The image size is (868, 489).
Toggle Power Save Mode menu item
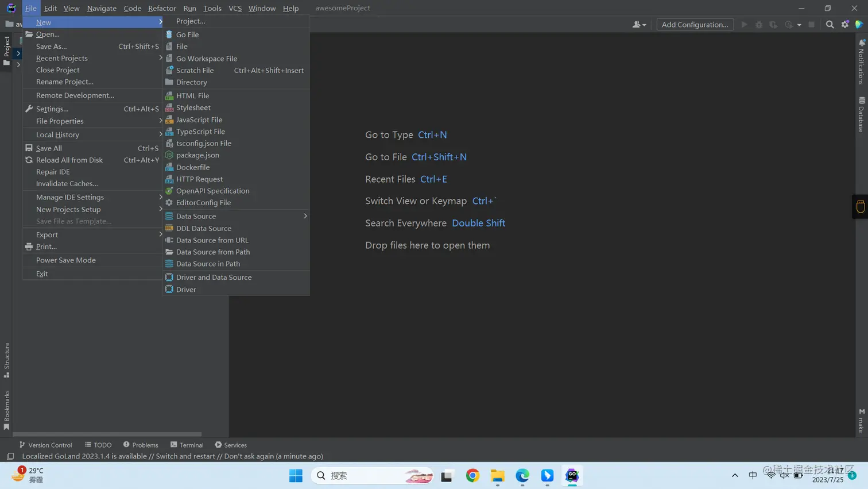[92, 260]
